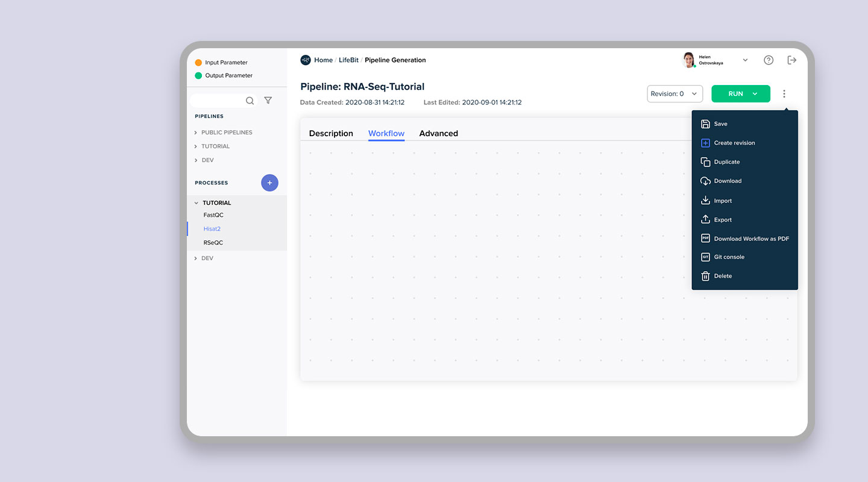Click the logout icon
This screenshot has width=868, height=482.
click(x=792, y=60)
